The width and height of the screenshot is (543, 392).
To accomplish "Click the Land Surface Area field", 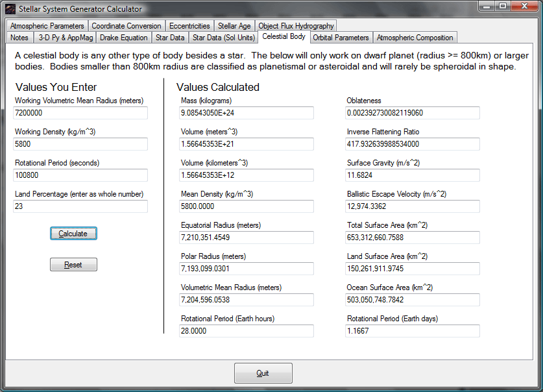I will (413, 269).
